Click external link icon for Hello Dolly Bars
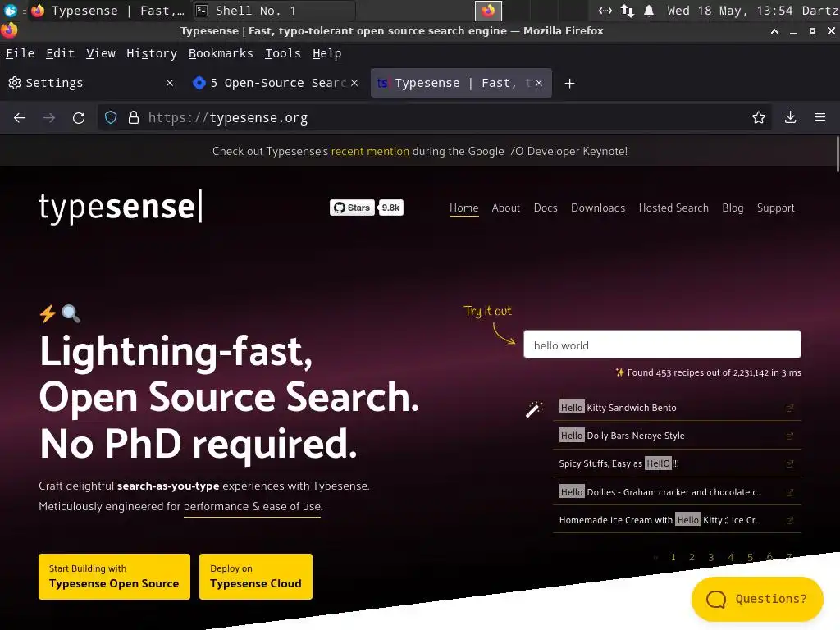The image size is (840, 630). 790,436
